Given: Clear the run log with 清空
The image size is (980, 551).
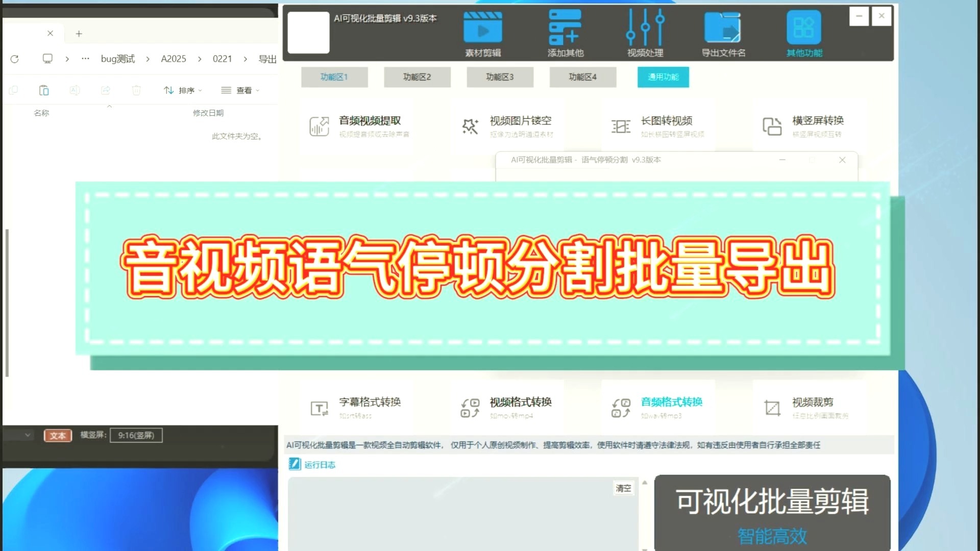Looking at the screenshot, I should pos(623,488).
